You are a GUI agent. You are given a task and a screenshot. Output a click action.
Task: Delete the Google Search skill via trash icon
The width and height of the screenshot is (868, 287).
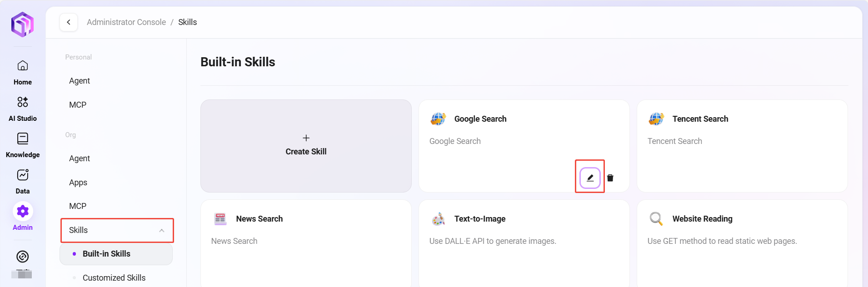pyautogui.click(x=610, y=178)
